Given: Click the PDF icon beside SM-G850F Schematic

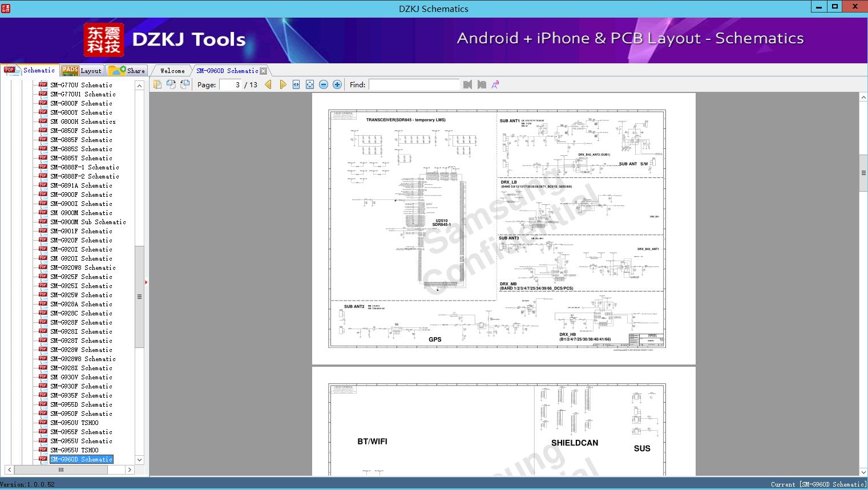Looking at the screenshot, I should 43,131.
